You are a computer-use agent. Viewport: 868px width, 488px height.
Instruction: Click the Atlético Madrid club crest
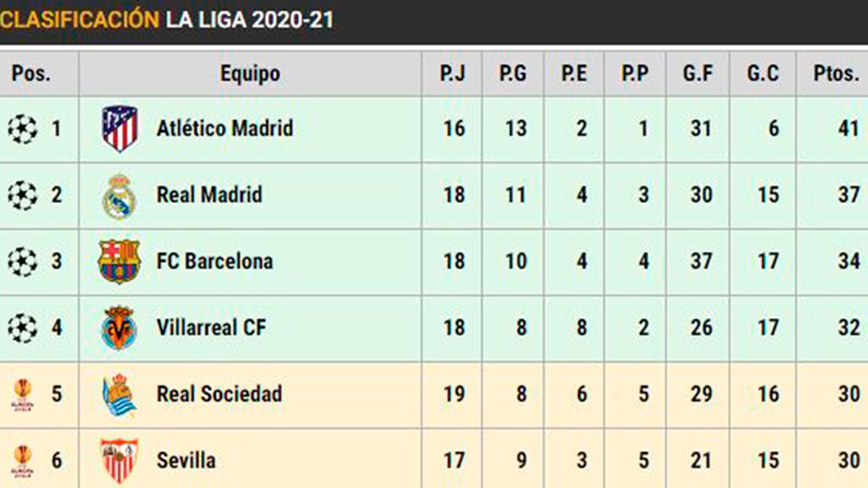(x=119, y=129)
